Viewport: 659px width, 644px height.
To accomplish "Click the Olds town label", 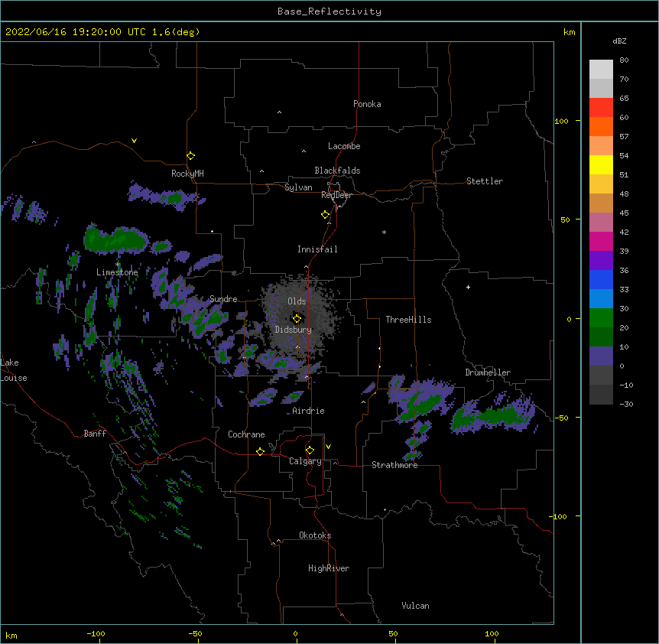I will click(297, 301).
